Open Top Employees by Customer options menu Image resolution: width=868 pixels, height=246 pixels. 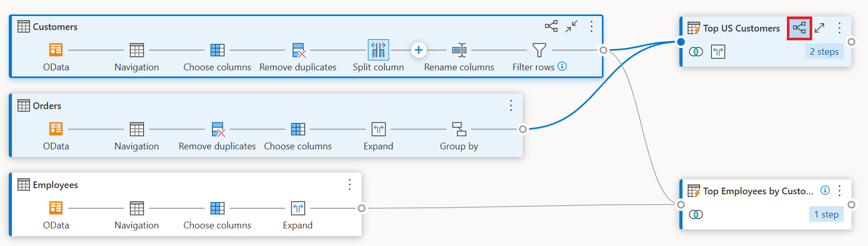point(840,191)
